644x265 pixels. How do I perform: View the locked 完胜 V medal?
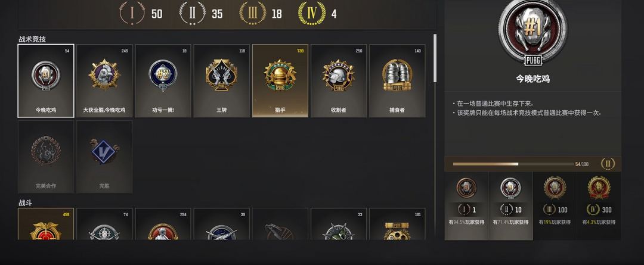pyautogui.click(x=104, y=157)
